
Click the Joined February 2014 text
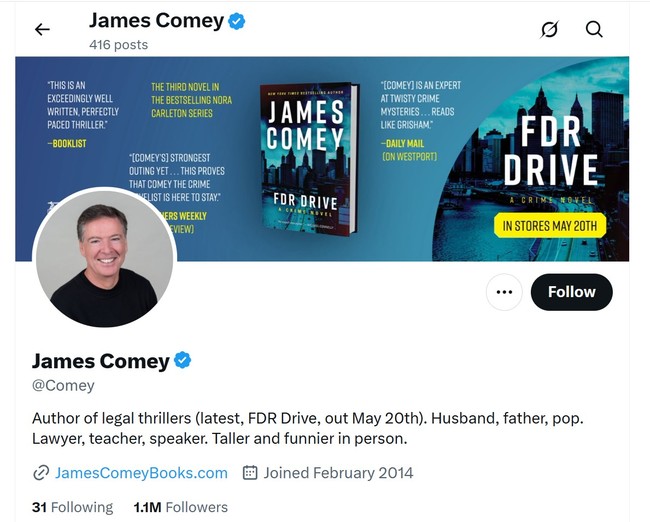339,473
